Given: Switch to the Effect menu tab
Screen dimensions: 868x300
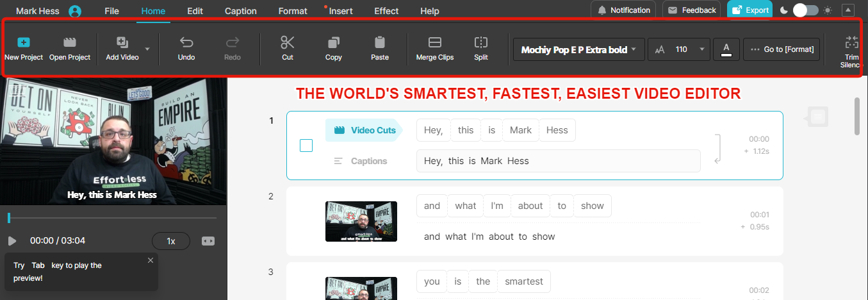Looking at the screenshot, I should coord(386,11).
